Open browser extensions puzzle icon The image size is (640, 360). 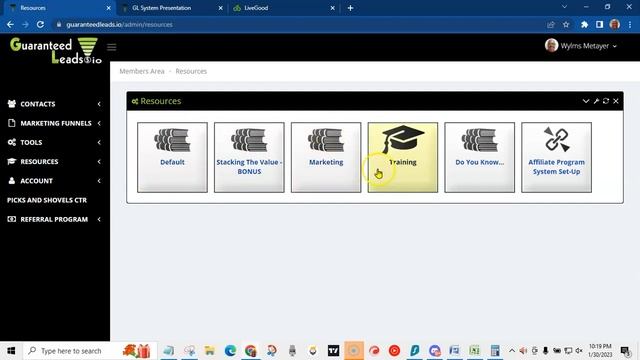pos(584,24)
